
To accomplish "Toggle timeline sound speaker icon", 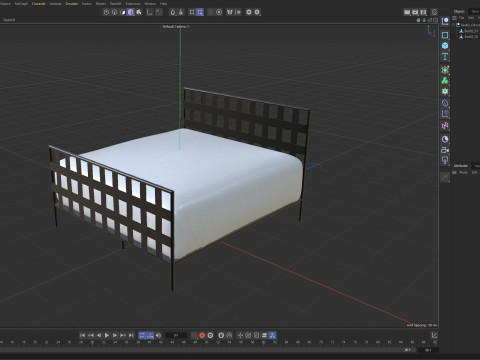I will pyautogui.click(x=158, y=335).
